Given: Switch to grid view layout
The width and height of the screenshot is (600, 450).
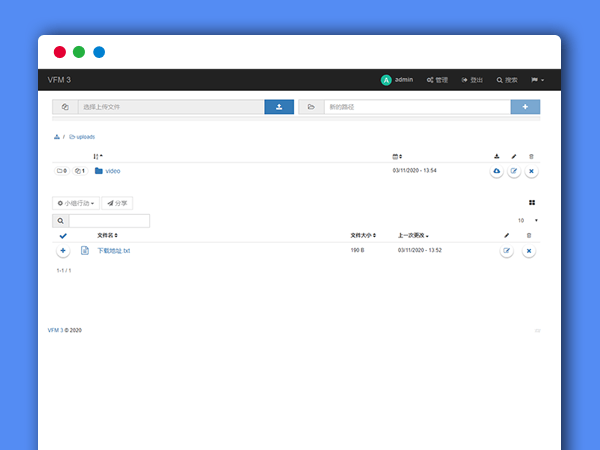Looking at the screenshot, I should pos(532,203).
